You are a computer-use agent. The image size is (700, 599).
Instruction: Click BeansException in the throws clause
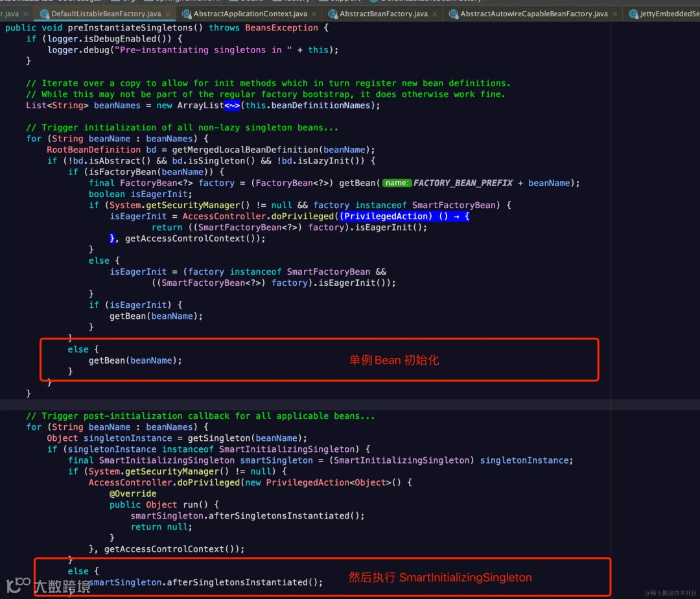click(281, 28)
